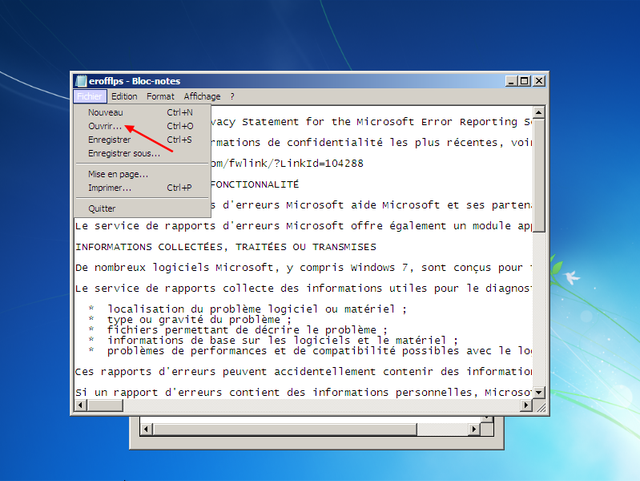Click the vertical scrollbar thumb
The height and width of the screenshot is (481, 640).
click(539, 175)
